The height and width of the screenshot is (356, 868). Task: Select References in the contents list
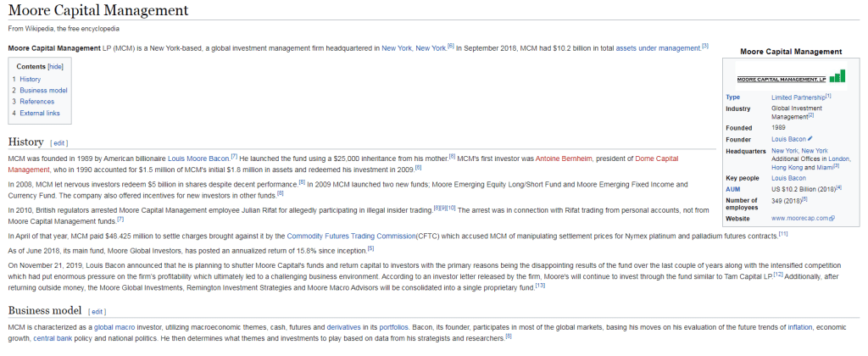tap(36, 102)
